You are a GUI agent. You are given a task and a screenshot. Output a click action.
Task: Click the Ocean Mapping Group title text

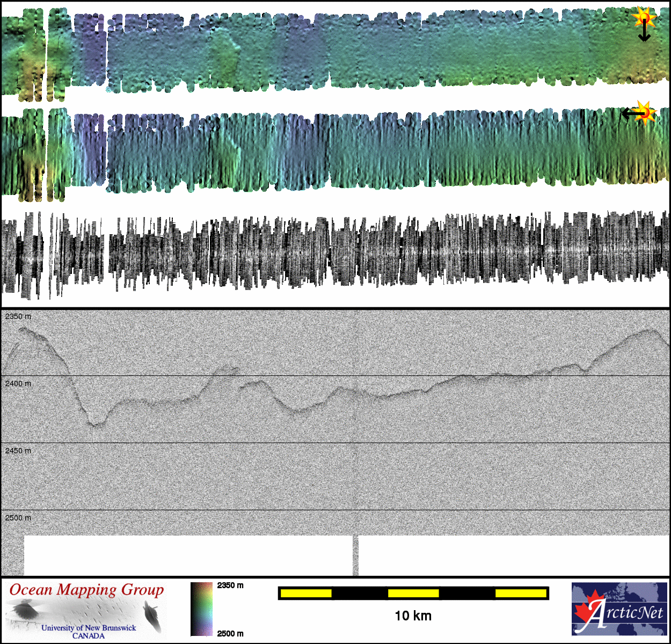tap(86, 590)
